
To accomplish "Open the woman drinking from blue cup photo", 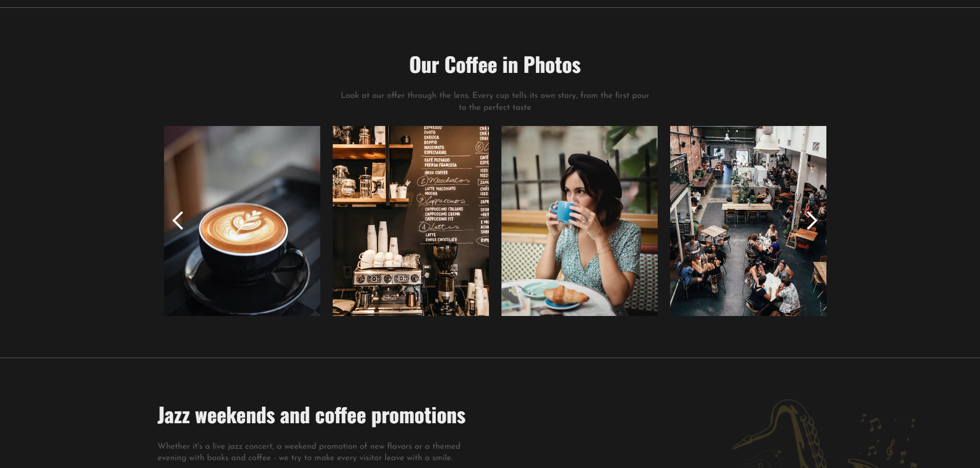I will [580, 221].
